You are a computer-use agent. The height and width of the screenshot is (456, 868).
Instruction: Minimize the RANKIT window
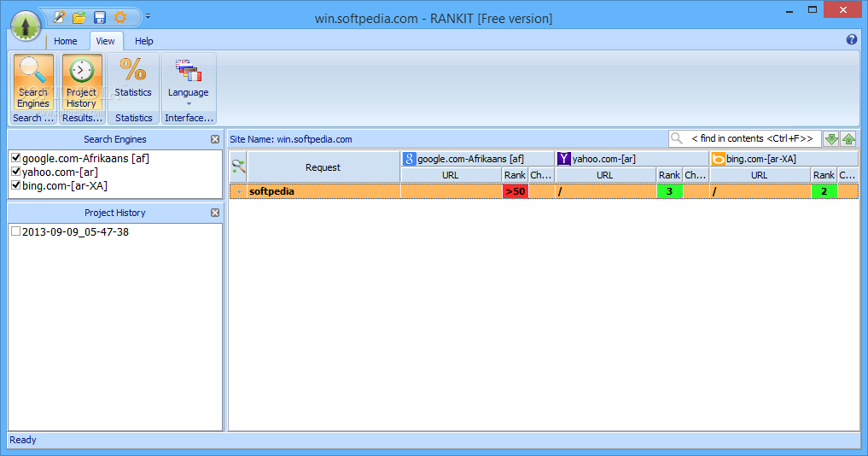(789, 10)
